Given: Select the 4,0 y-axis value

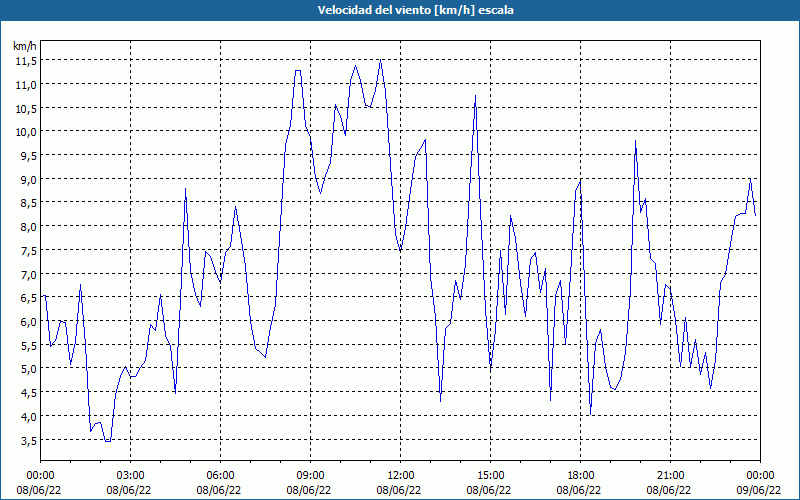Looking at the screenshot, I should [28, 416].
